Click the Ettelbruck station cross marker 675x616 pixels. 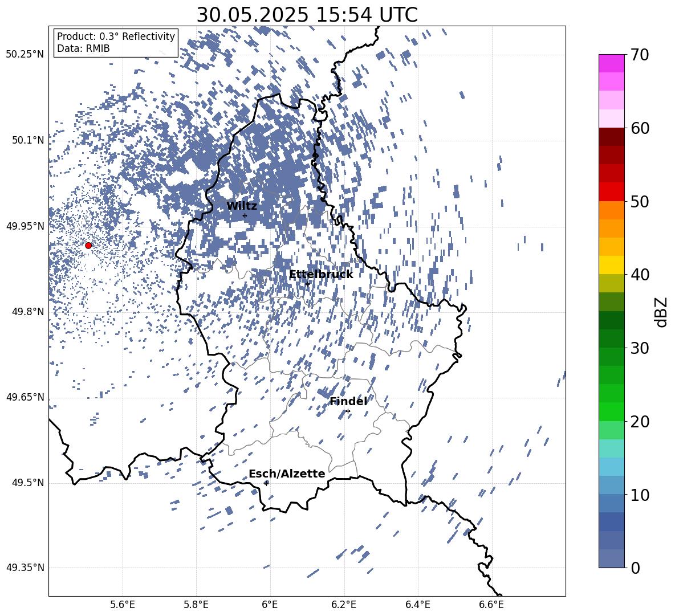tap(307, 284)
